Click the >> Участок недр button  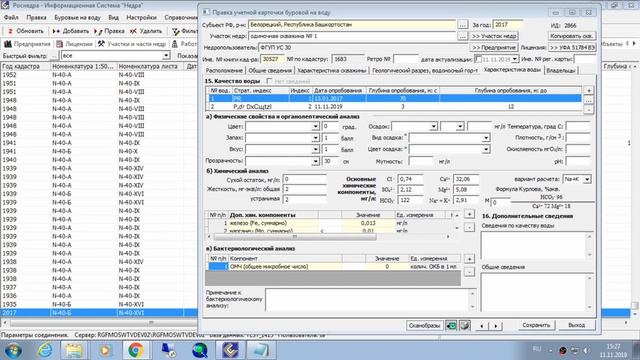coord(494,36)
